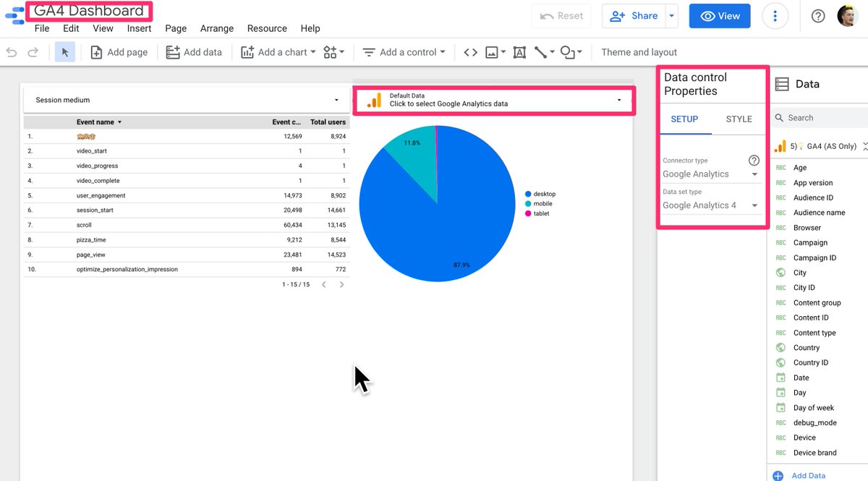The image size is (868, 481).
Task: Open the Share options dropdown arrow
Action: click(672, 16)
